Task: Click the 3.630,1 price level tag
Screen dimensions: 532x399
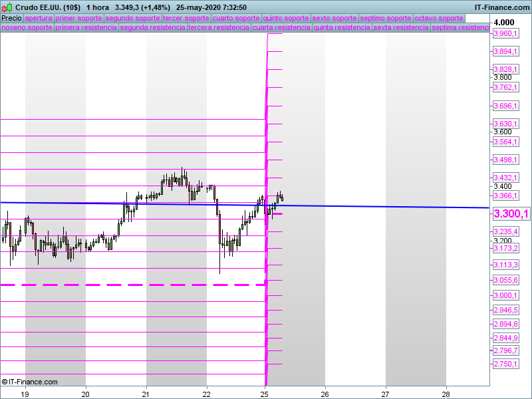Action: tap(505, 124)
